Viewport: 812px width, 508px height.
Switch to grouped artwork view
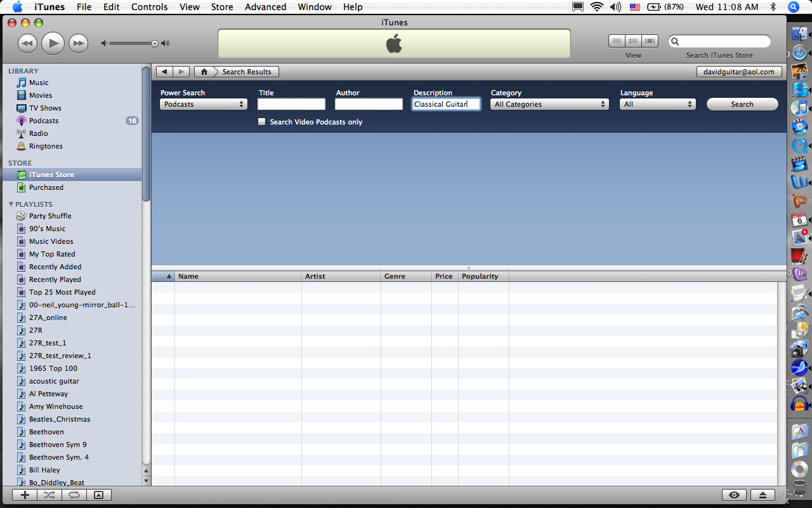[x=633, y=41]
